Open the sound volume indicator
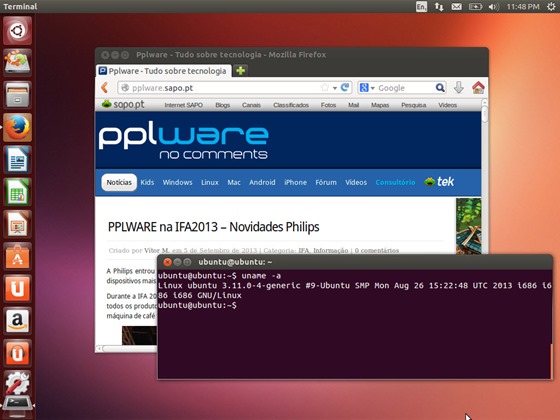Screen dimensions: 560x420 coord(494,6)
